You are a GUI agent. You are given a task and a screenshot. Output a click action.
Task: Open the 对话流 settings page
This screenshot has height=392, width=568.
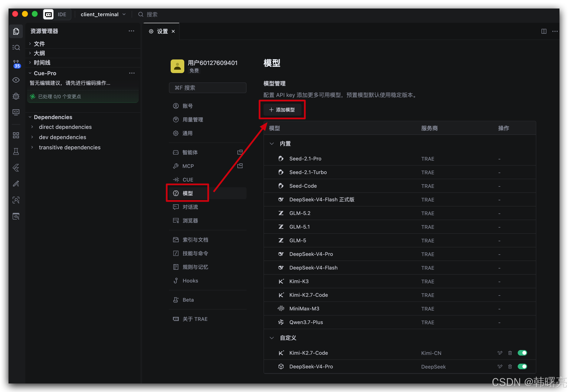point(208,207)
